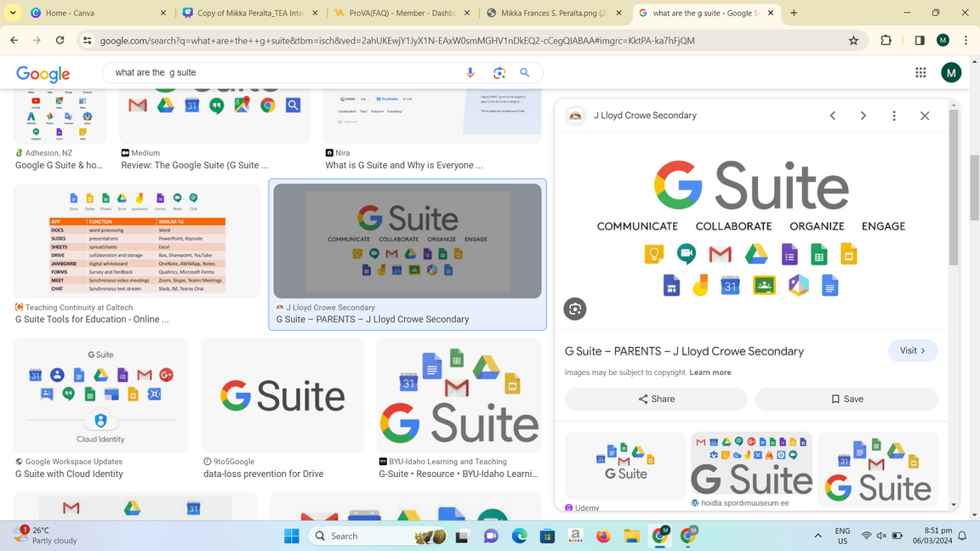Click the Google logo
The image size is (980, 551).
tap(43, 74)
